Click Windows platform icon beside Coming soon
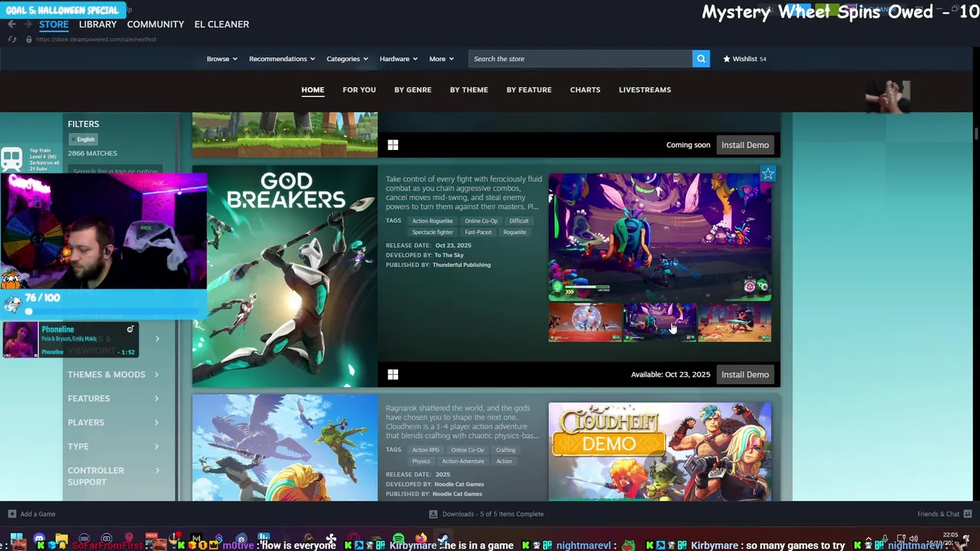 click(x=393, y=145)
